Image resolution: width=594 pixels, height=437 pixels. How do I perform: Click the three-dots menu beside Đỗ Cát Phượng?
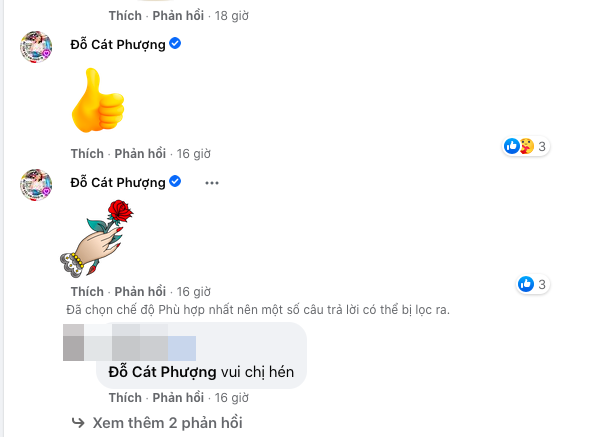(x=212, y=183)
